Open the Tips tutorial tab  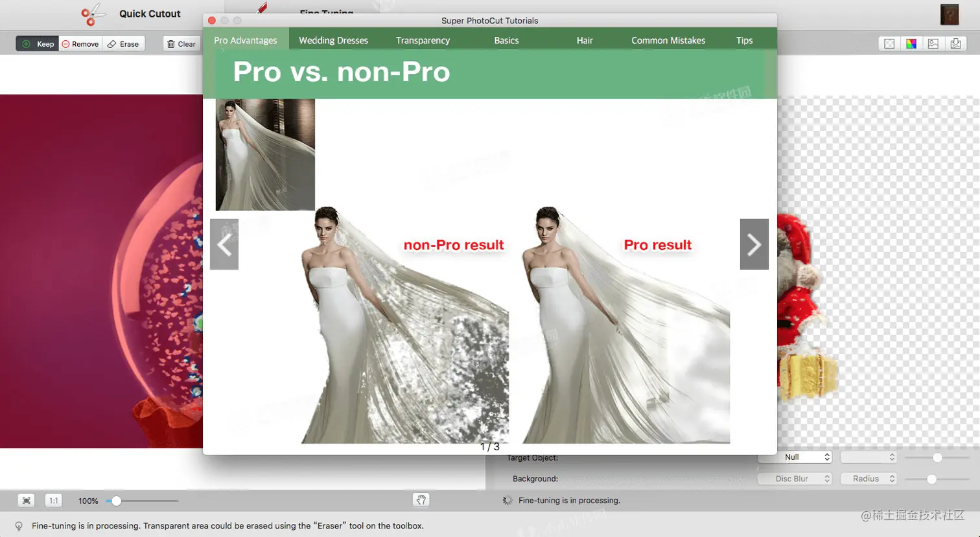pyautogui.click(x=744, y=40)
